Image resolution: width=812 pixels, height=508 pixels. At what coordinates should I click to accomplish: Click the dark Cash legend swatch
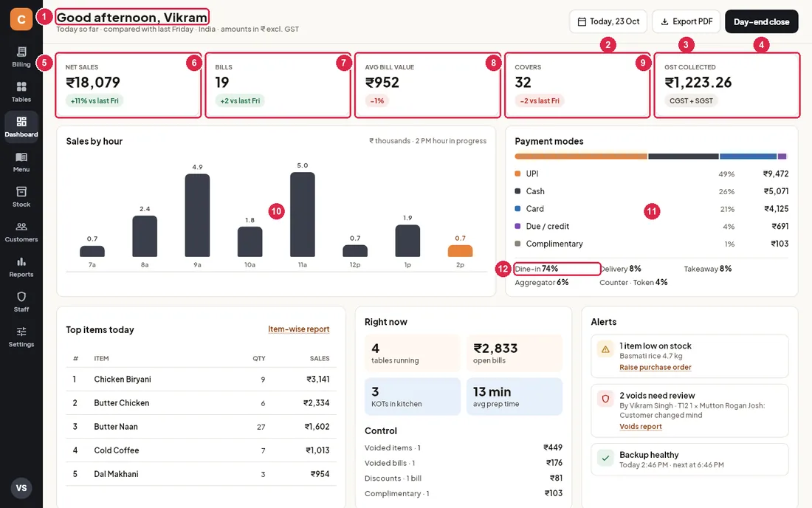click(x=517, y=191)
